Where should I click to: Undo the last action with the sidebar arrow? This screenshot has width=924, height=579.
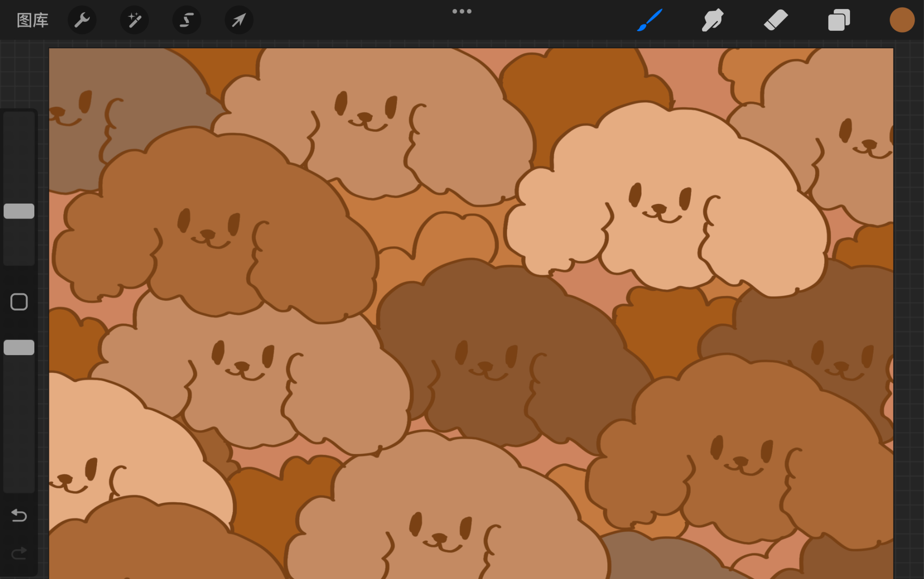(19, 516)
